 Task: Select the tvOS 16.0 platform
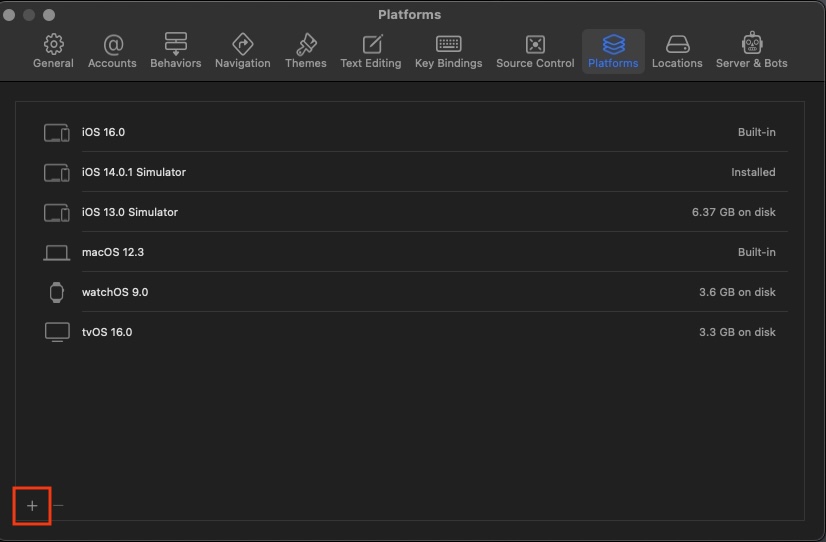coord(410,332)
